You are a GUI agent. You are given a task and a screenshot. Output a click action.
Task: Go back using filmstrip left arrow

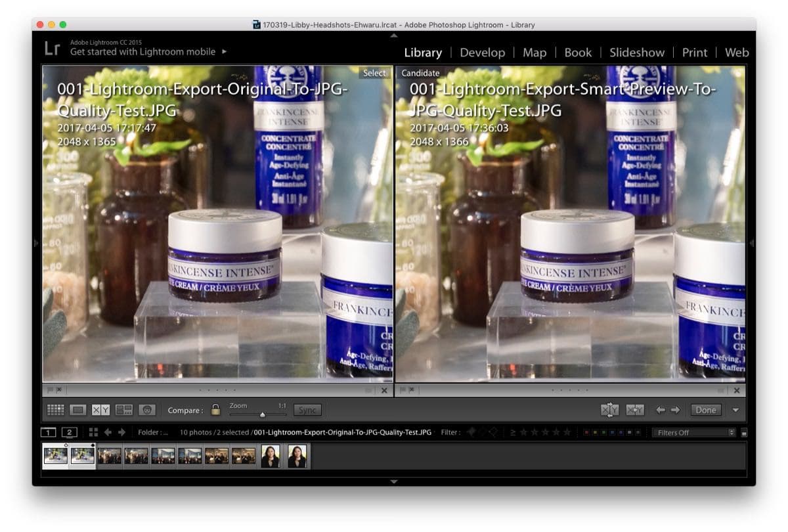[x=108, y=432]
